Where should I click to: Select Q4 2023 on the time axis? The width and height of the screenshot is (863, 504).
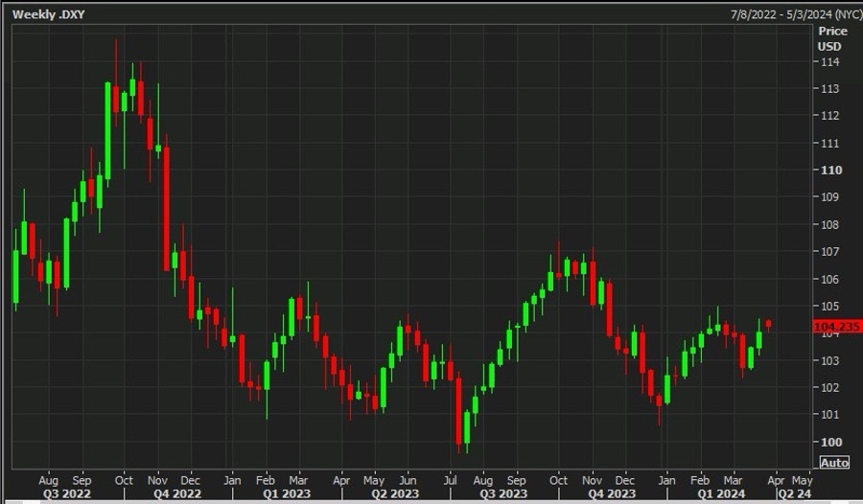(611, 494)
